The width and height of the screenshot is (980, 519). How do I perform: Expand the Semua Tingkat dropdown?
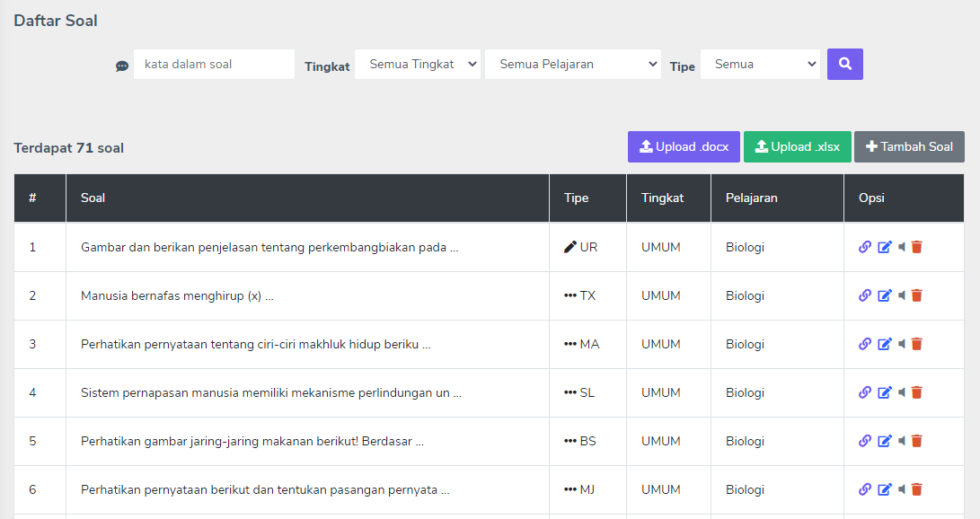418,65
